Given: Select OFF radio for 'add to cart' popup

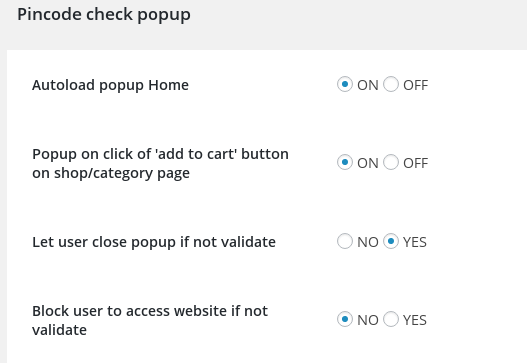Looking at the screenshot, I should tap(391, 163).
